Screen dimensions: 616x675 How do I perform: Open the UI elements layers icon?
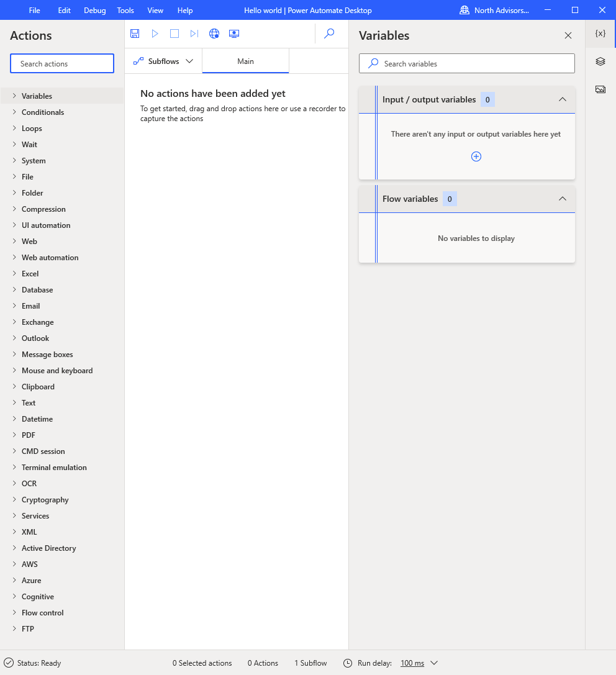(600, 61)
